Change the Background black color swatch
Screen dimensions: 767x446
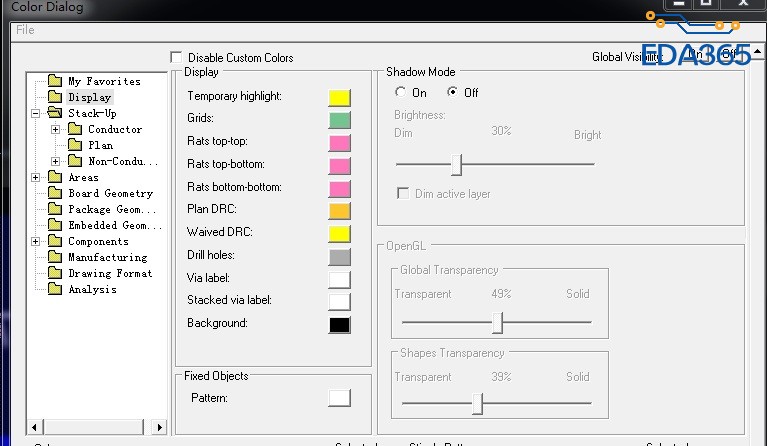[x=339, y=324]
